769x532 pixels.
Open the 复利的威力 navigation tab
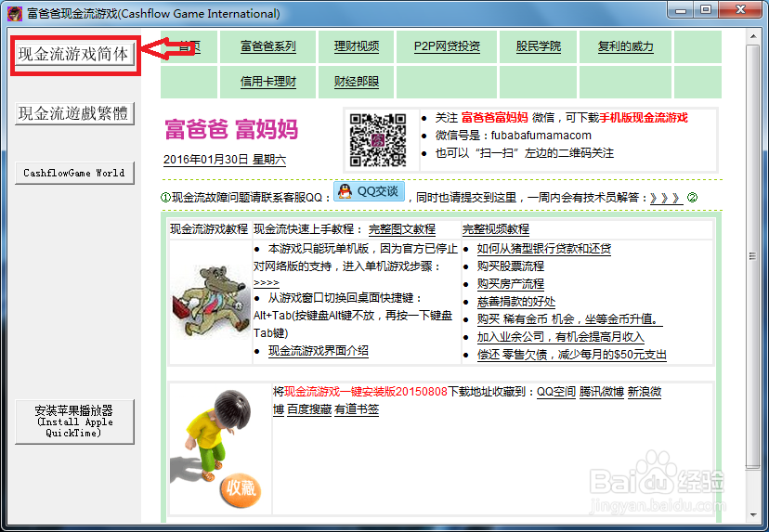(625, 46)
